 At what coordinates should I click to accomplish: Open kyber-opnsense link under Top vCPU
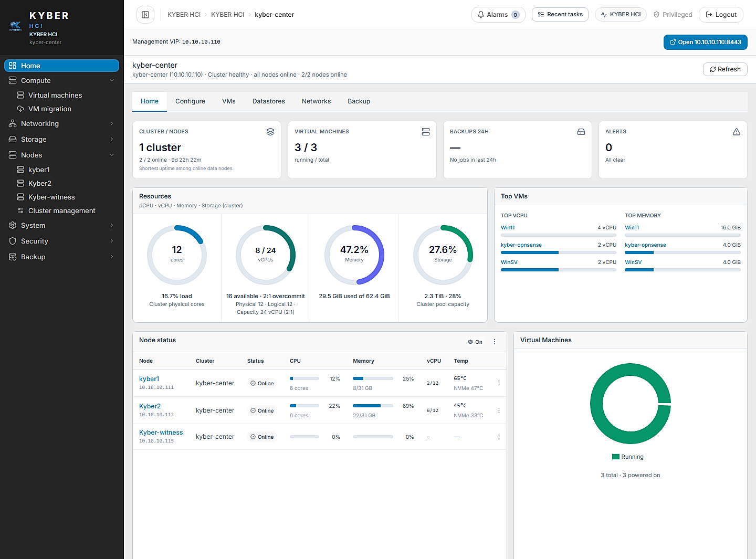pos(521,245)
